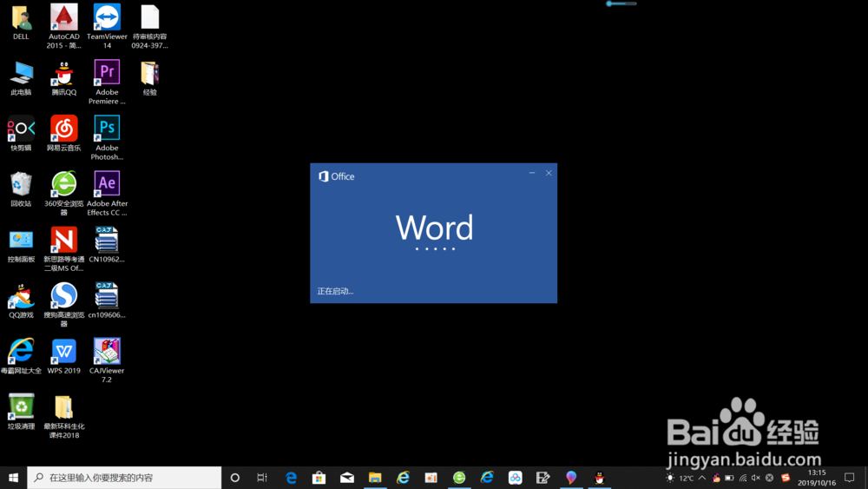Open TeamViewer 14 shortcut

[107, 26]
